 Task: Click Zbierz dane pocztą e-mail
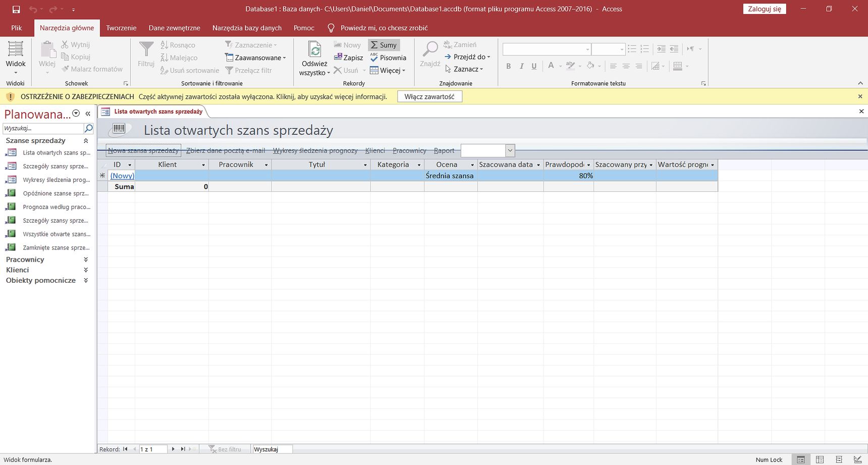[x=226, y=150]
